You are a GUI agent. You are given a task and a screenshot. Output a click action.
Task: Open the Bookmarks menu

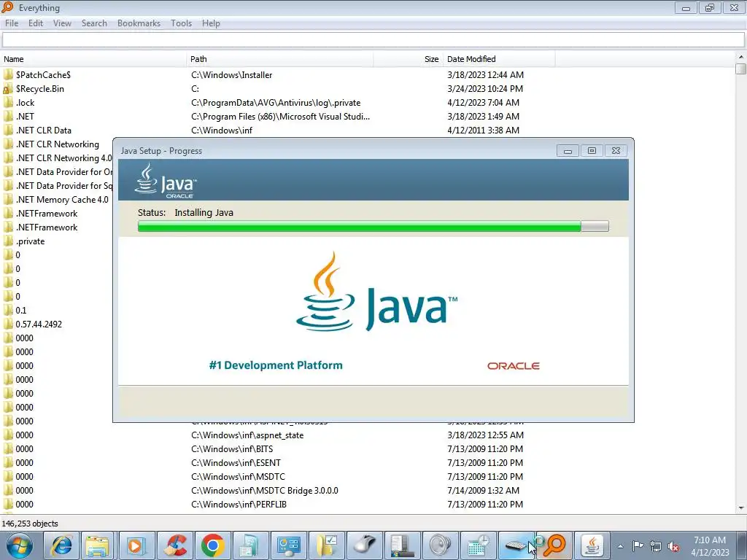139,23
